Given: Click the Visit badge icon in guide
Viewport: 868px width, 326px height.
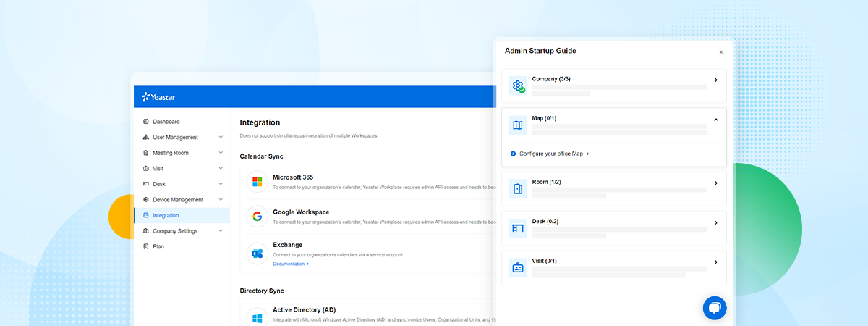Looking at the screenshot, I should click(x=518, y=267).
